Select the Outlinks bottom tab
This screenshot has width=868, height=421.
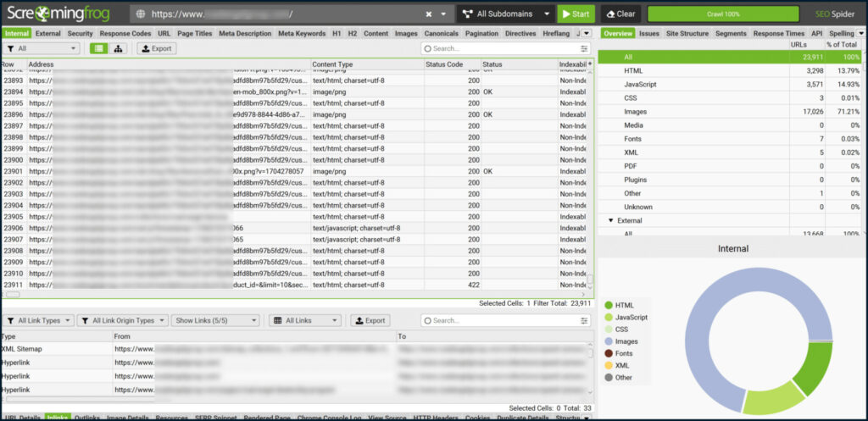(x=87, y=417)
